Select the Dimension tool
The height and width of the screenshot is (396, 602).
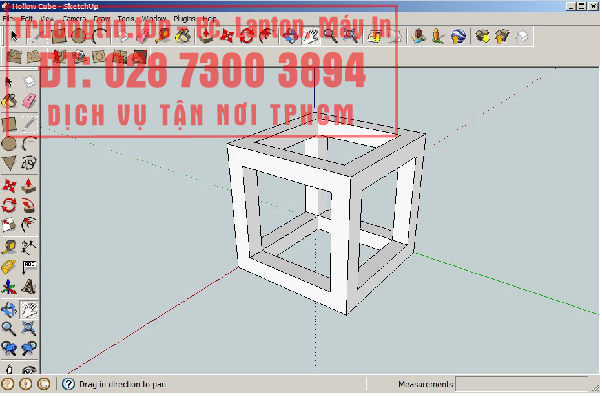[29, 248]
